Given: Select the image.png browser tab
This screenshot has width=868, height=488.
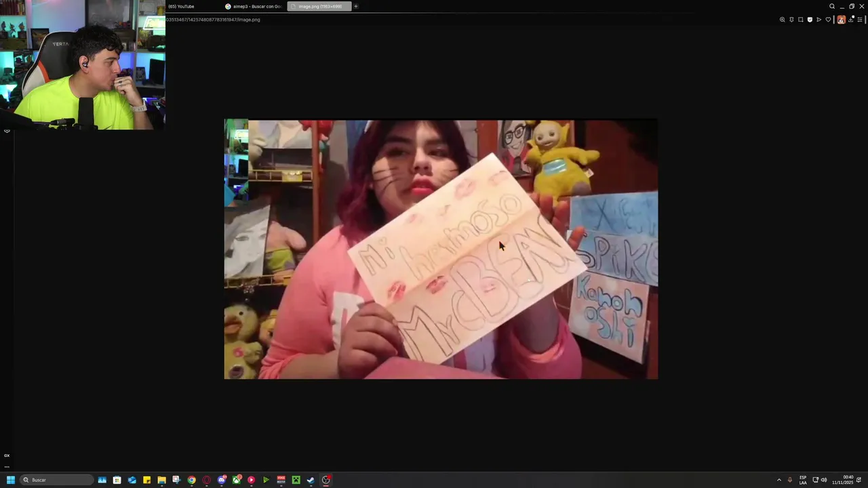Looking at the screenshot, I should coord(319,6).
